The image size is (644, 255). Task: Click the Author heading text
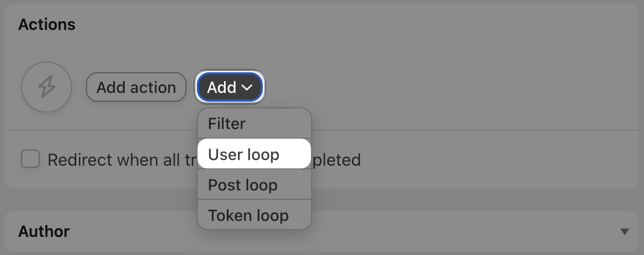[x=44, y=231]
